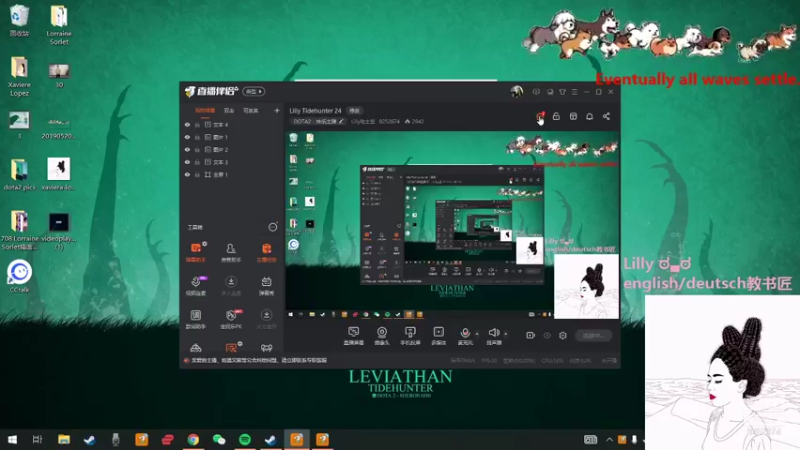
Task: Open the CCtalk desktop shortcut
Action: point(19,276)
